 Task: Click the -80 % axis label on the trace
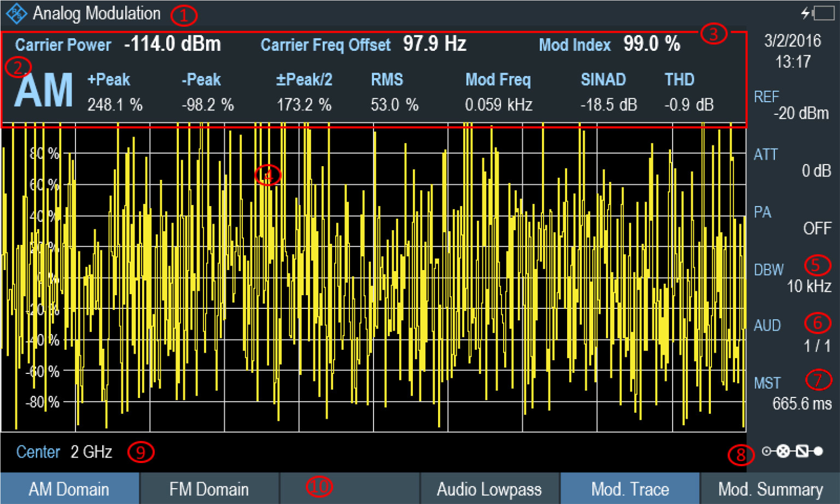pos(43,403)
